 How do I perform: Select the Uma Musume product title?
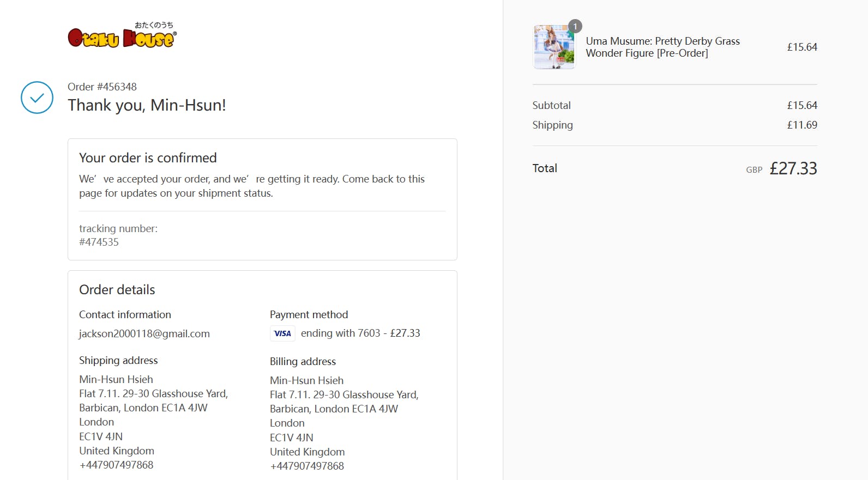(x=662, y=47)
